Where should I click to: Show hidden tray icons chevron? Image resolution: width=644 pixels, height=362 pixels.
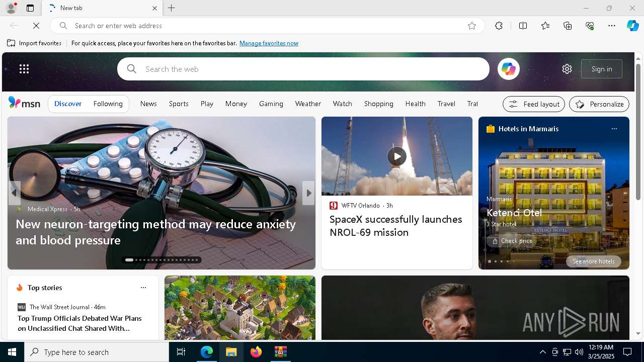pos(542,352)
